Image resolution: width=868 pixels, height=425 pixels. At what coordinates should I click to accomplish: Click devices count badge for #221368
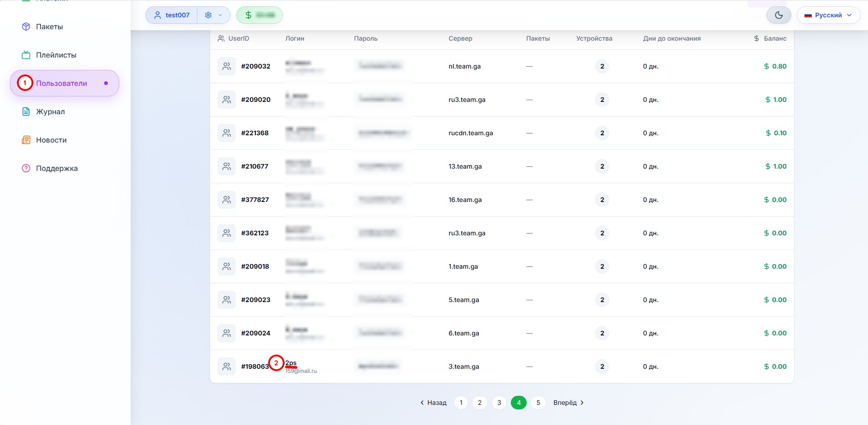pos(602,133)
